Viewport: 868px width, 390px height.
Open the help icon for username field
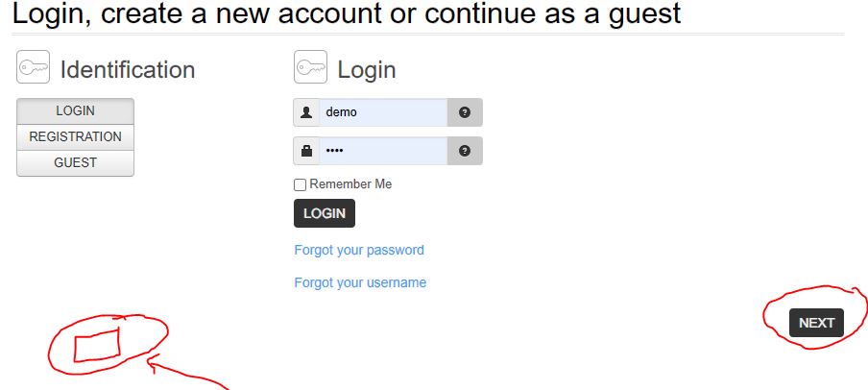(465, 112)
